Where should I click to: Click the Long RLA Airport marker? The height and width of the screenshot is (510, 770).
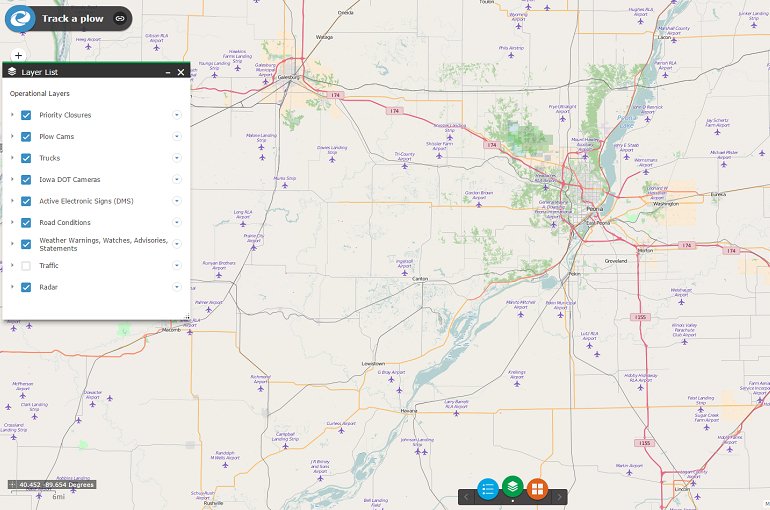(243, 223)
